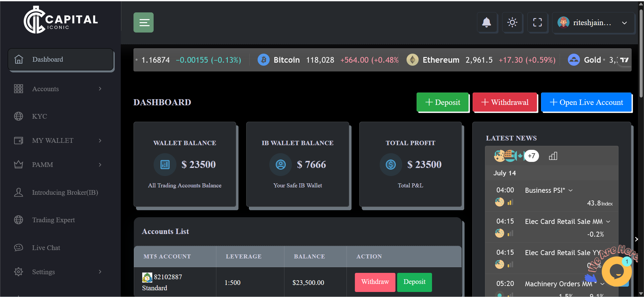
Task: Click the Open Live Account button
Action: (x=586, y=102)
